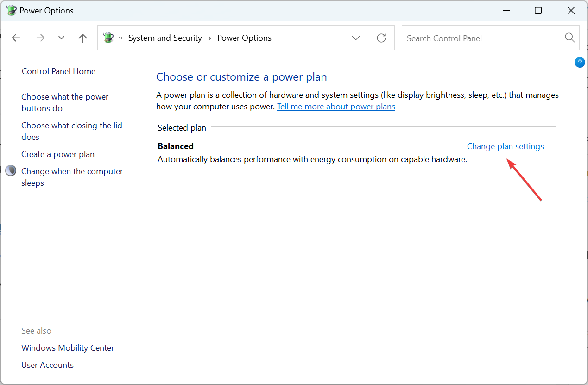This screenshot has width=588, height=385.
Task: Open help with the blue question icon
Action: pos(580,63)
